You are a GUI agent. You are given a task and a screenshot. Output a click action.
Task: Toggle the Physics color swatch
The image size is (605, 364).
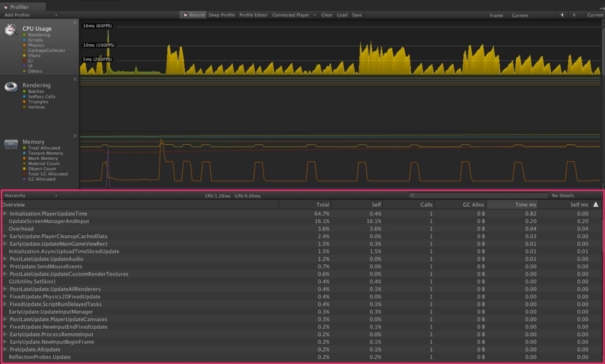24,45
